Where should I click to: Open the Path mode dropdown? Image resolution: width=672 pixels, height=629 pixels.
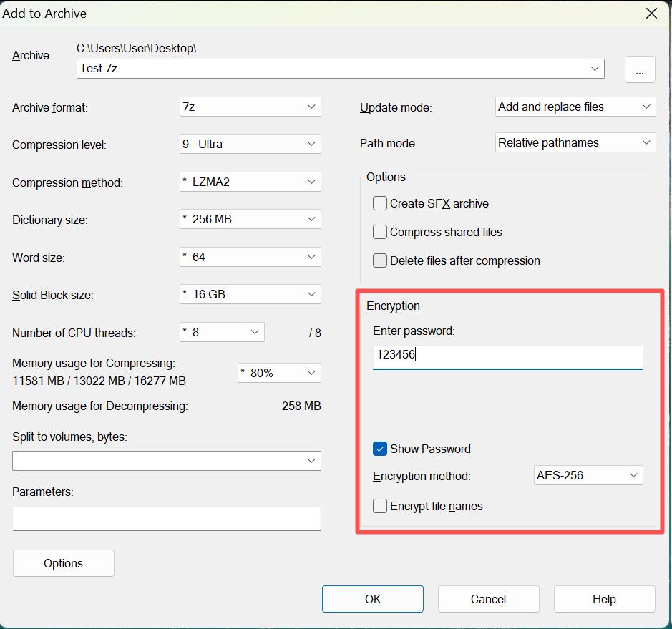click(575, 143)
